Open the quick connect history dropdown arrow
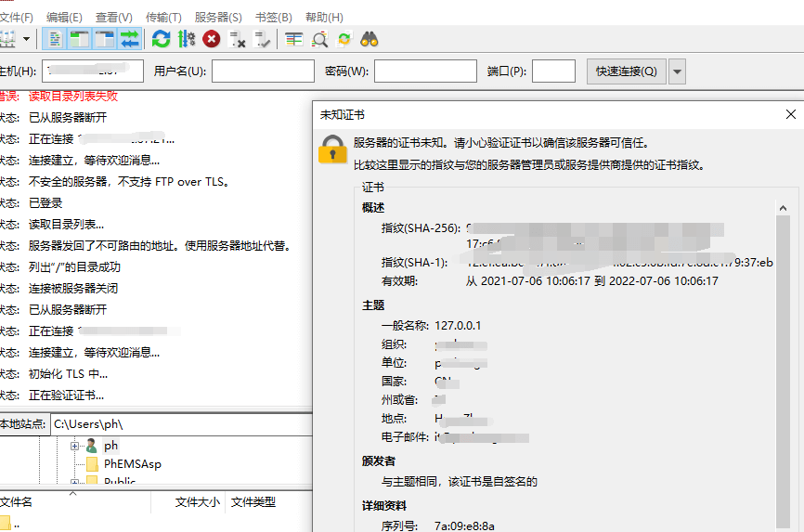 tap(677, 71)
